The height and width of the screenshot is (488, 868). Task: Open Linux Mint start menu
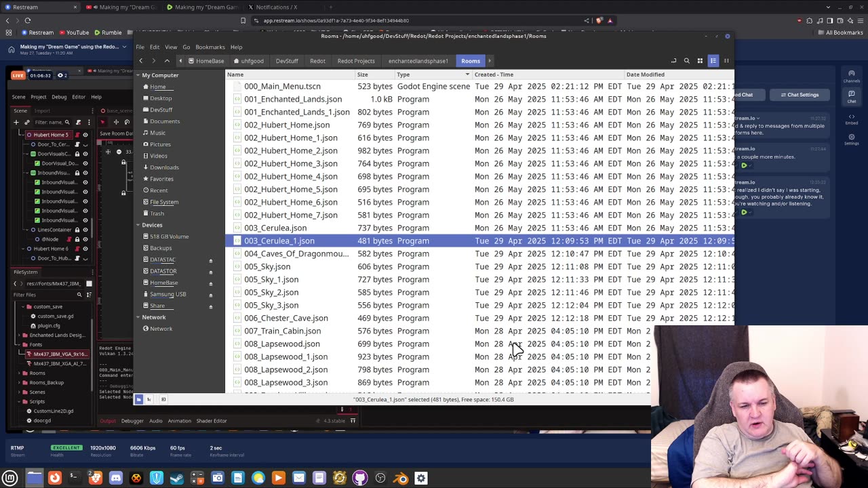pos(10,478)
